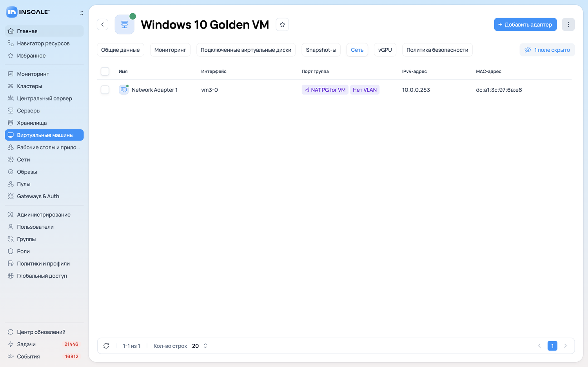This screenshot has height=367, width=588.
Task: Click the Главная home icon in sidebar
Action: point(11,31)
